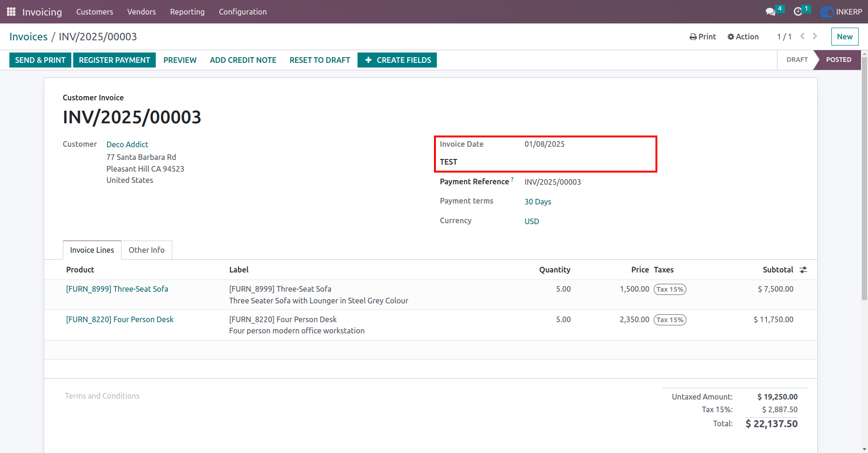Switch to the Other Info tab
868x453 pixels.
tap(146, 250)
